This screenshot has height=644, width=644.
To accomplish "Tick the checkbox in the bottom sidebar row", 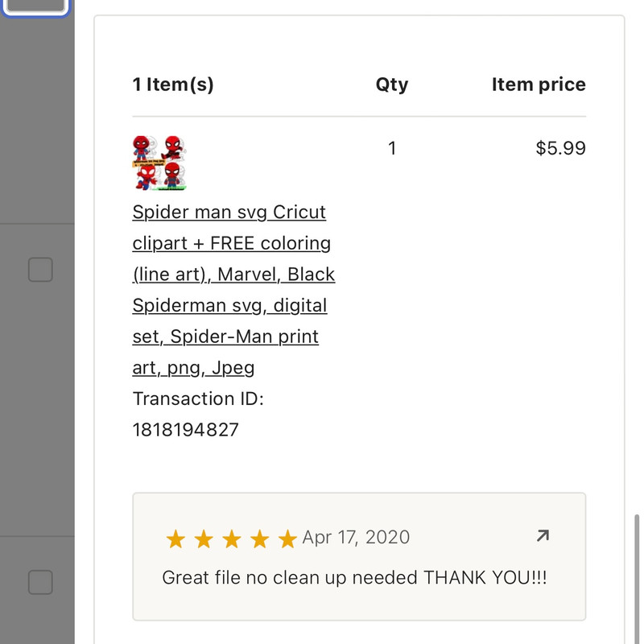I will pyautogui.click(x=40, y=582).
